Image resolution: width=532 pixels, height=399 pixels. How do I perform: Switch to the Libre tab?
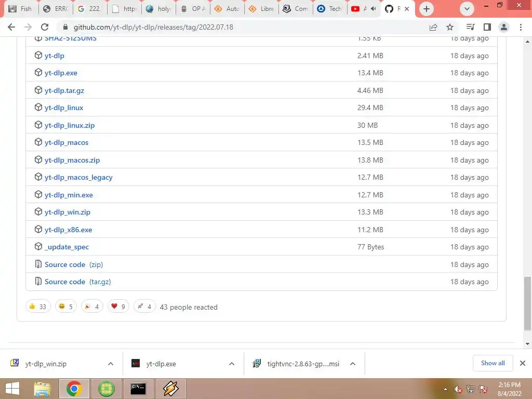[x=261, y=9]
